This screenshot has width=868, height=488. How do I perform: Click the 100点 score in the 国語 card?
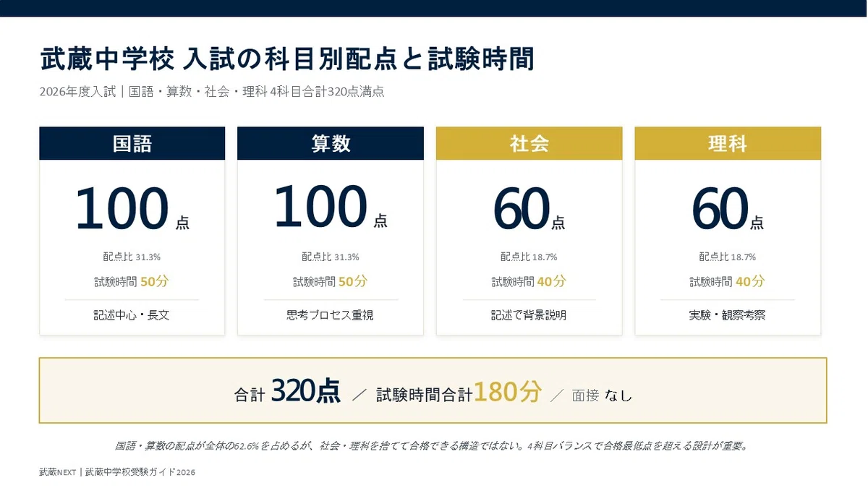pos(132,209)
